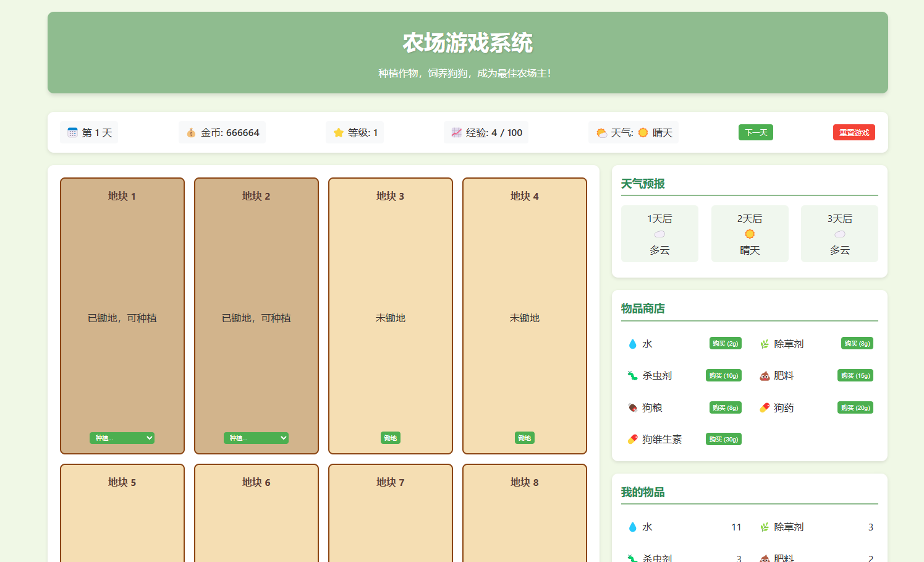Select the 1天后 weather forecast card
Viewport: 924px width, 562px height.
tap(659, 234)
